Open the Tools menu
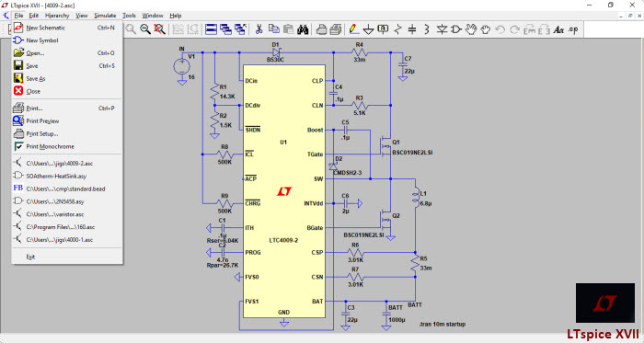The width and height of the screenshot is (644, 343). pyautogui.click(x=129, y=16)
